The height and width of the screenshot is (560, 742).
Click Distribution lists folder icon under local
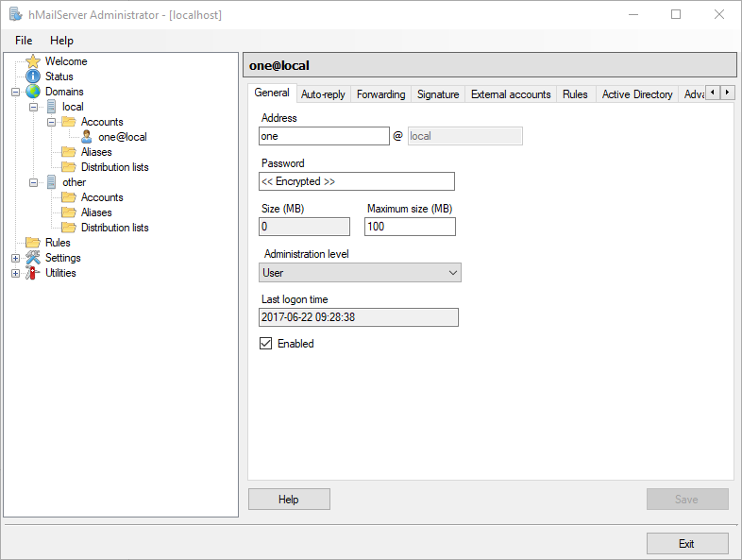(x=69, y=167)
